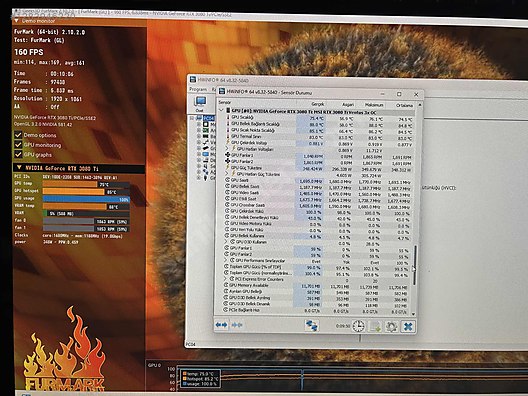Select the GPU Bellek Kullanımı row
The width and height of the screenshot is (528, 396).
coord(317,236)
